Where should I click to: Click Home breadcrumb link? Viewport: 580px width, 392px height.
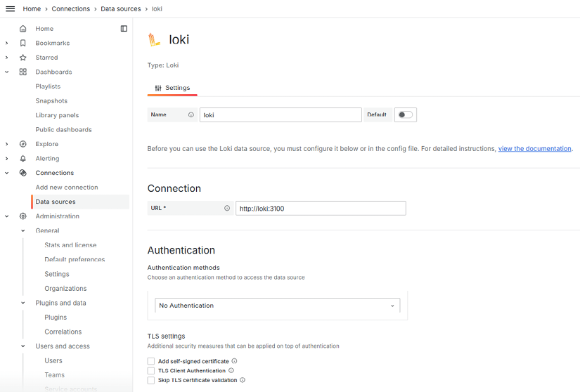(x=32, y=9)
